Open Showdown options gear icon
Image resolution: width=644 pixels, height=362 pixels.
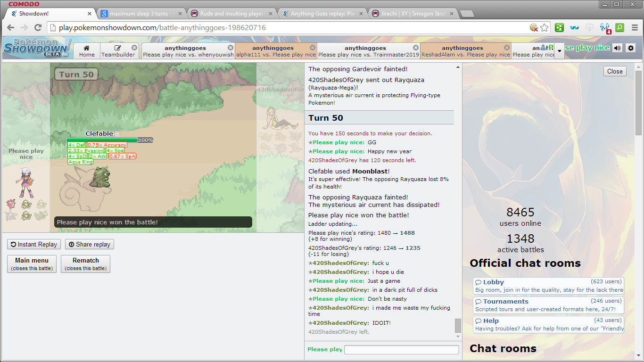pyautogui.click(x=631, y=48)
